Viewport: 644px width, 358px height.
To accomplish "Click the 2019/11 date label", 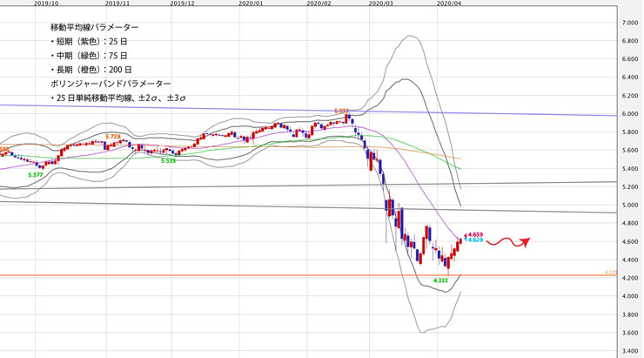I will (x=117, y=3).
